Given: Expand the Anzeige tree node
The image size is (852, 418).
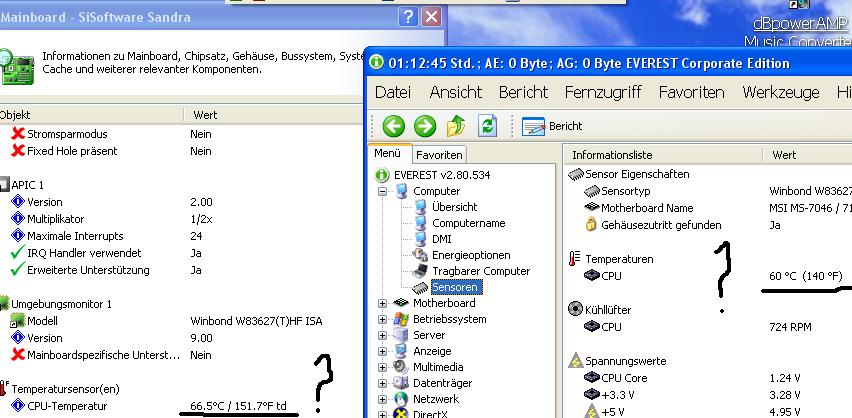Looking at the screenshot, I should [x=383, y=352].
